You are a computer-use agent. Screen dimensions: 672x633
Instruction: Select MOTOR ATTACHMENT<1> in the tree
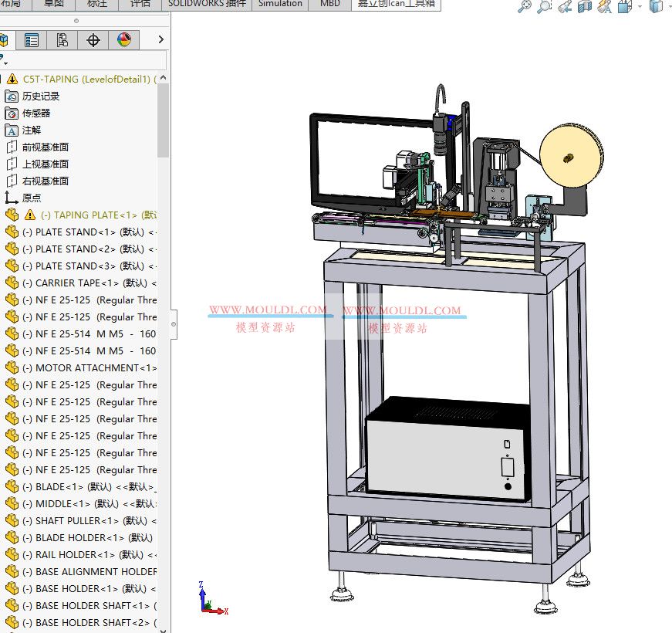pos(93,367)
